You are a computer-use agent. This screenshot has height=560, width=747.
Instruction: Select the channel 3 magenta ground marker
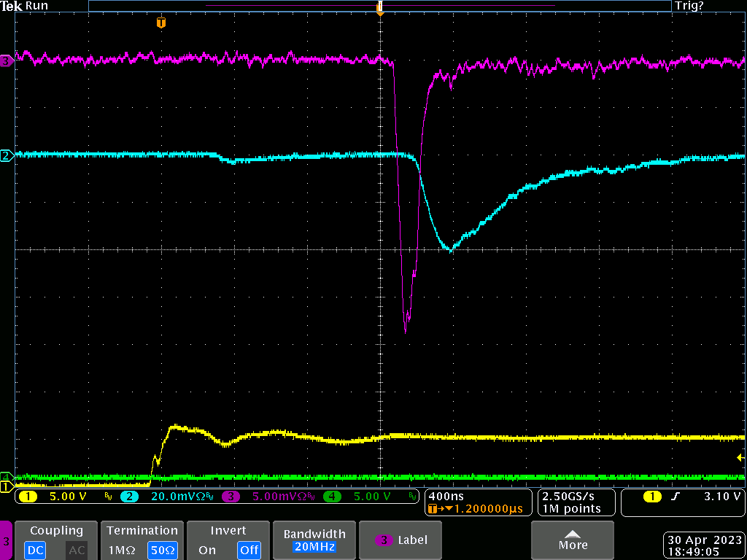(x=6, y=61)
